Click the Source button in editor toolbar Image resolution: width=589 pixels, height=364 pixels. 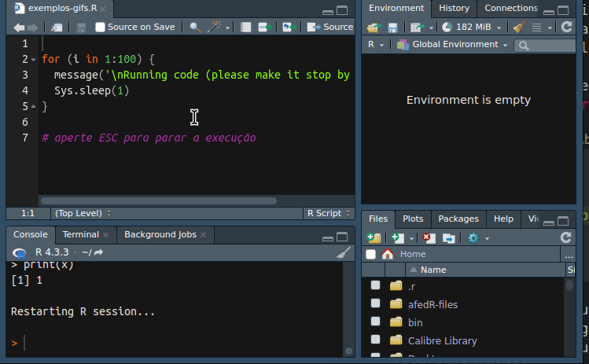[330, 27]
